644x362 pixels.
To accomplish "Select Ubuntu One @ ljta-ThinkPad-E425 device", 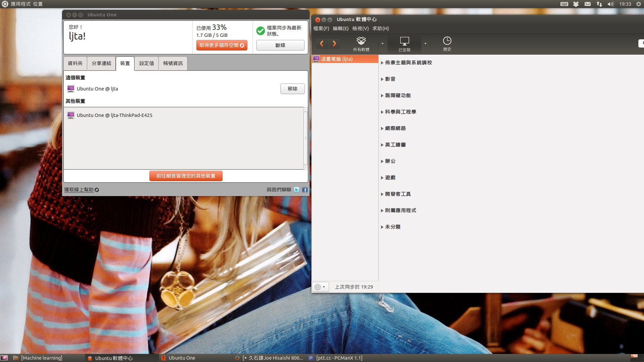I will (114, 115).
